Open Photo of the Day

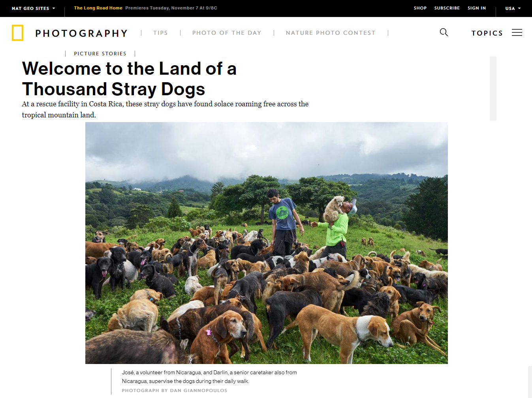tap(227, 33)
